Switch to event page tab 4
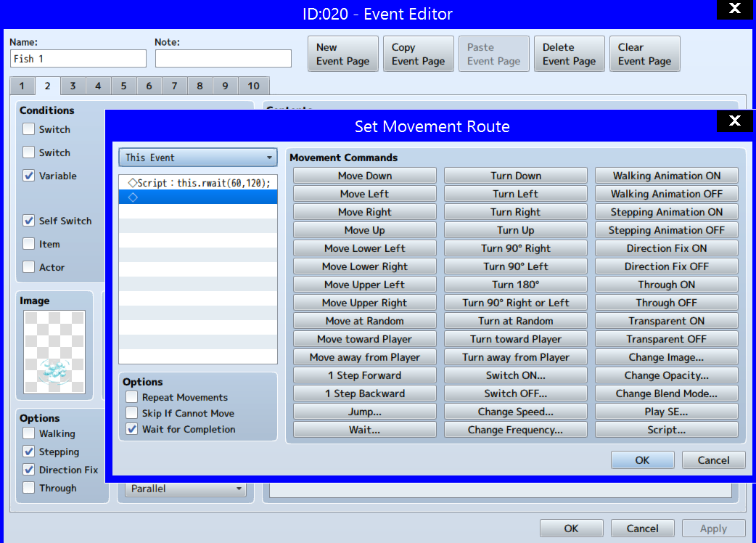This screenshot has height=543, width=756. 98,86
